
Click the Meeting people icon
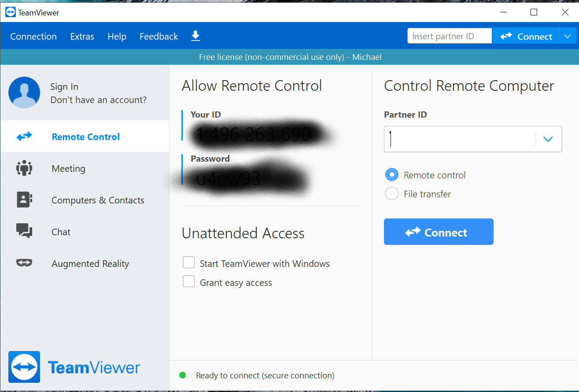click(24, 168)
